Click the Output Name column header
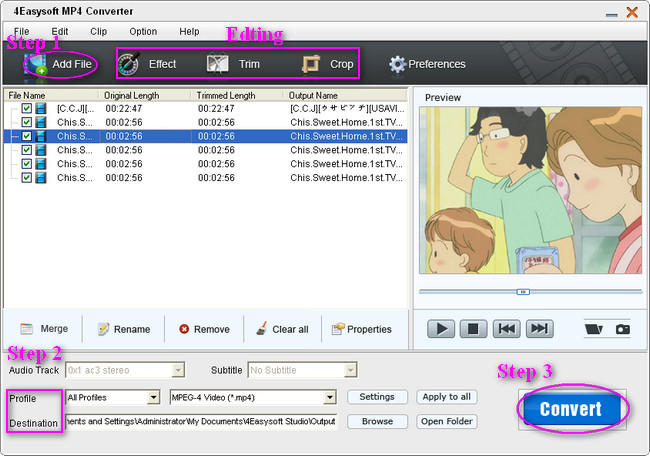Image resolution: width=650 pixels, height=456 pixels. (345, 95)
